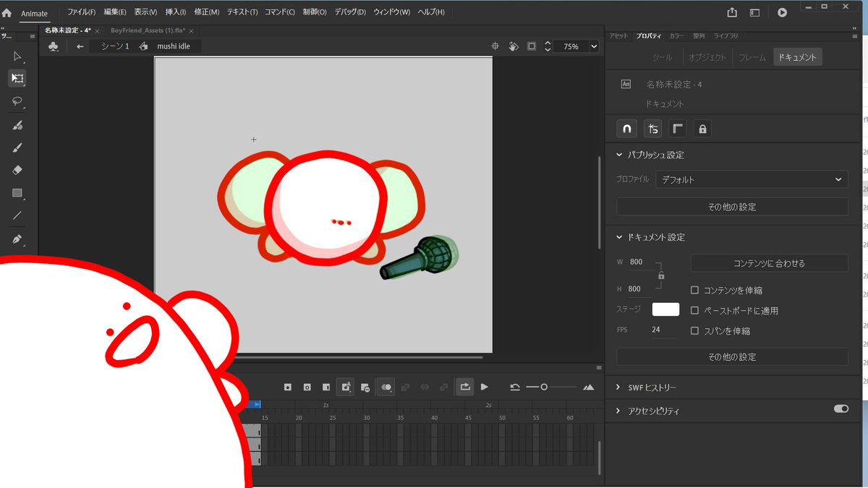868x488 pixels.
Task: Switch to the ライブラリ panel tab
Action: click(x=726, y=36)
